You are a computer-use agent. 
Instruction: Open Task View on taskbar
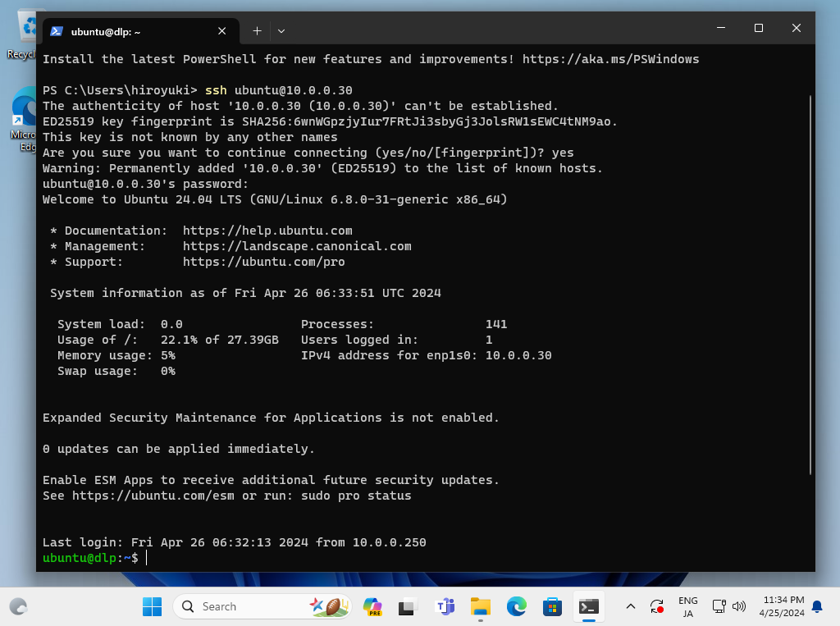click(x=408, y=606)
